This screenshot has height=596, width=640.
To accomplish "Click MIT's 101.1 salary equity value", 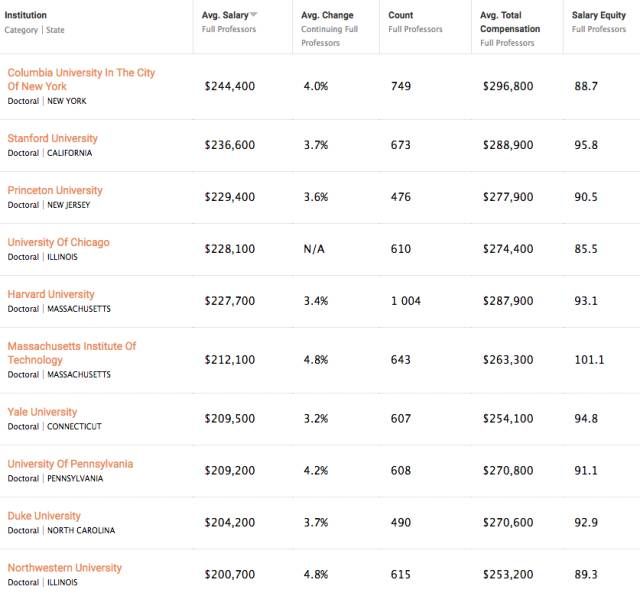I will pyautogui.click(x=588, y=360).
